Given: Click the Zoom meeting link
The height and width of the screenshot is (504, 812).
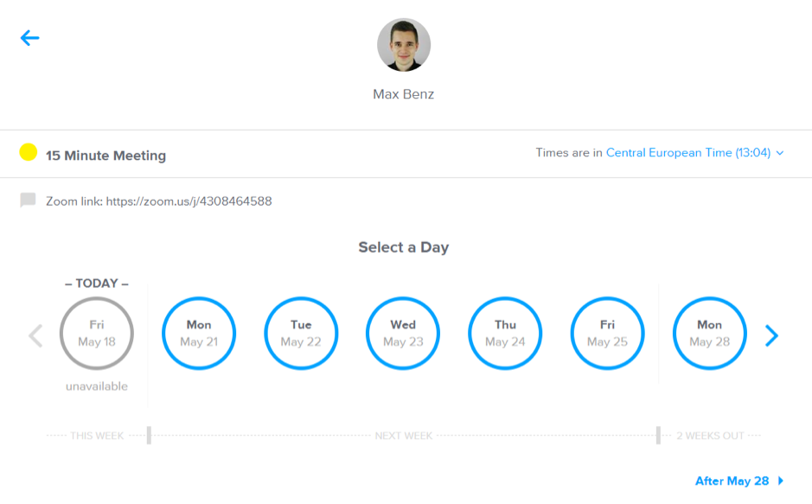Looking at the screenshot, I should [x=158, y=201].
